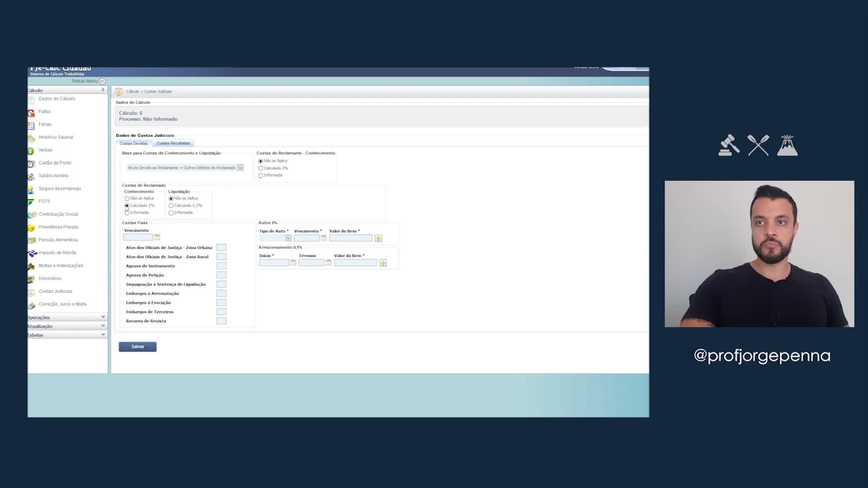Switch to Custas Devidas tab
This screenshot has height=488, width=868.
[133, 143]
